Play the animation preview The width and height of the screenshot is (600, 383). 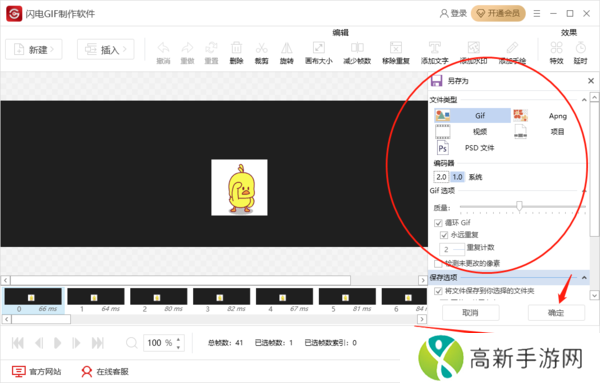pos(57,343)
